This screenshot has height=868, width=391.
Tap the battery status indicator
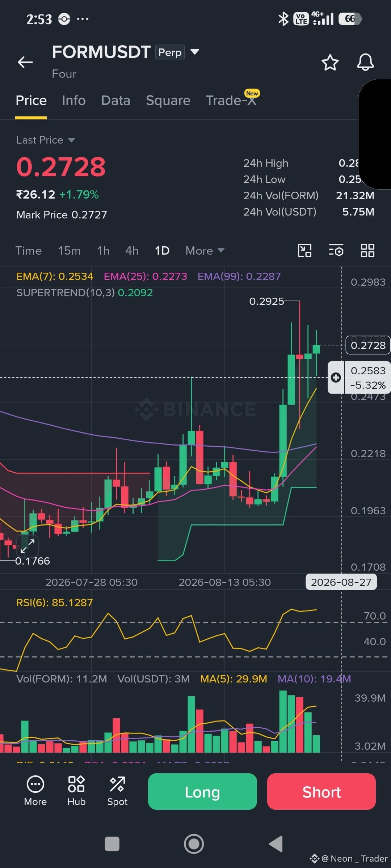pos(350,19)
